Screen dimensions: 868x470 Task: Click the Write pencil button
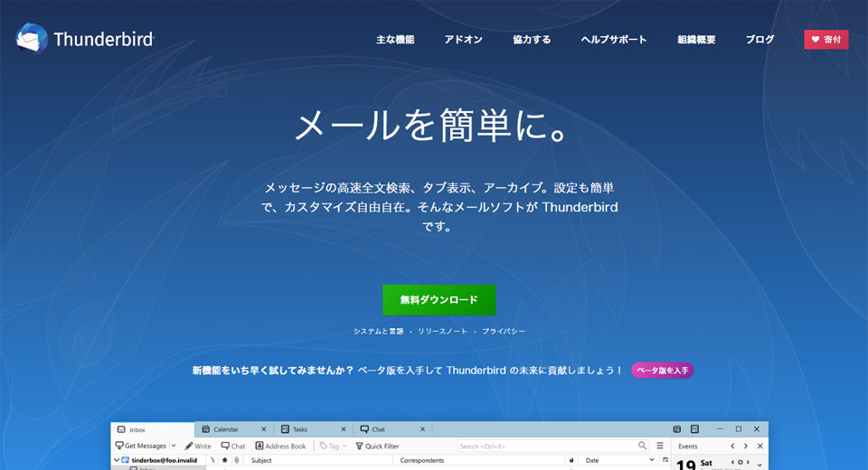[x=198, y=446]
